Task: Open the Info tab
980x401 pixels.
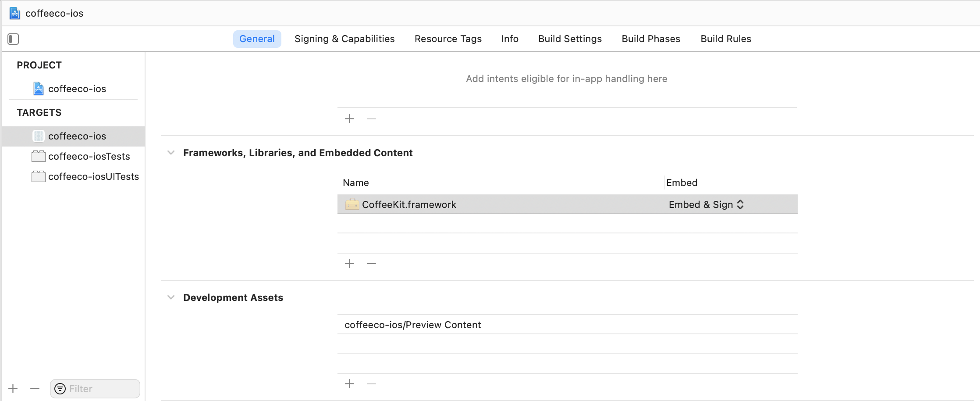Action: tap(509, 39)
